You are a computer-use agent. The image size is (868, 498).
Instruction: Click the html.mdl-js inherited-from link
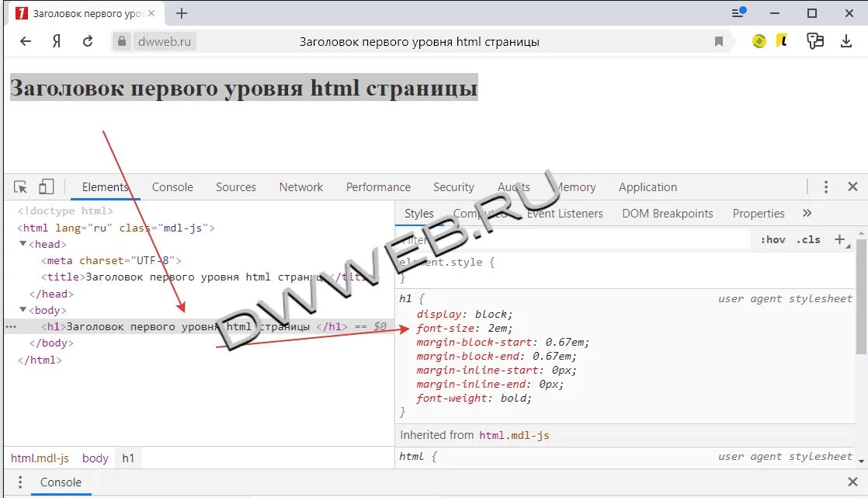tap(514, 436)
